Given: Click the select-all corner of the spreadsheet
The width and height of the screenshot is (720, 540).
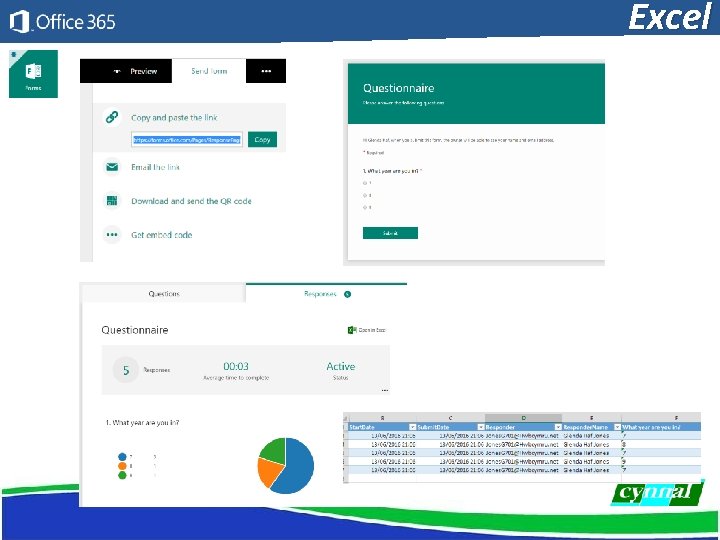Looking at the screenshot, I should tap(346, 418).
